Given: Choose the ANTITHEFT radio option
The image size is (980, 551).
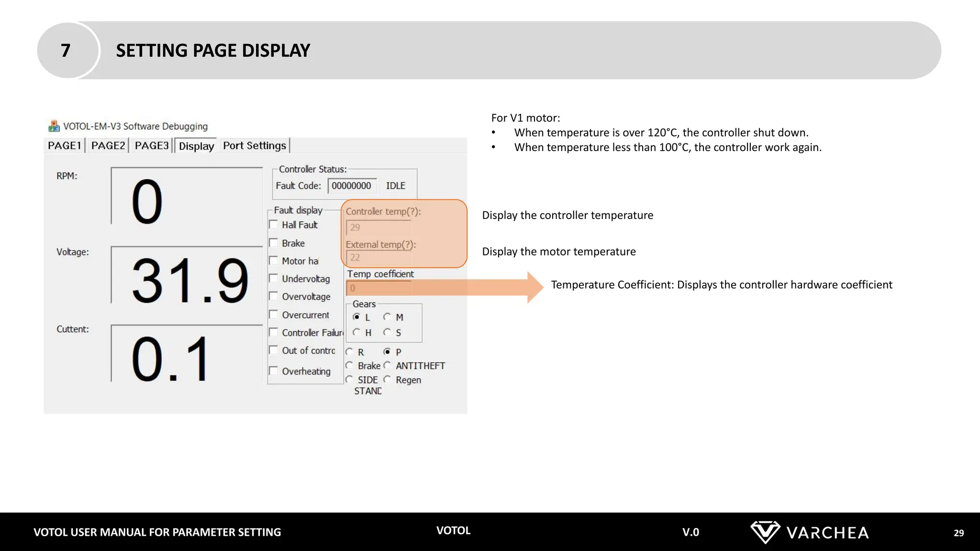Looking at the screenshot, I should coord(387,365).
